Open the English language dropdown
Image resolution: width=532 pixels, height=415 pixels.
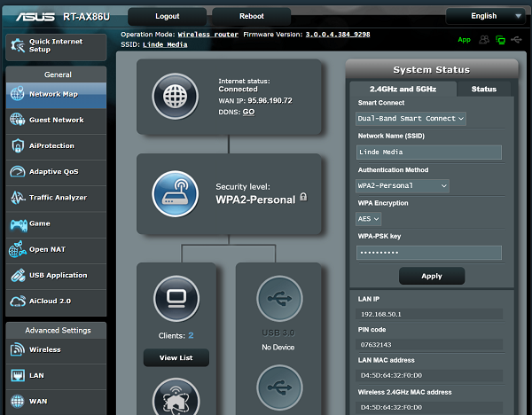pyautogui.click(x=485, y=16)
